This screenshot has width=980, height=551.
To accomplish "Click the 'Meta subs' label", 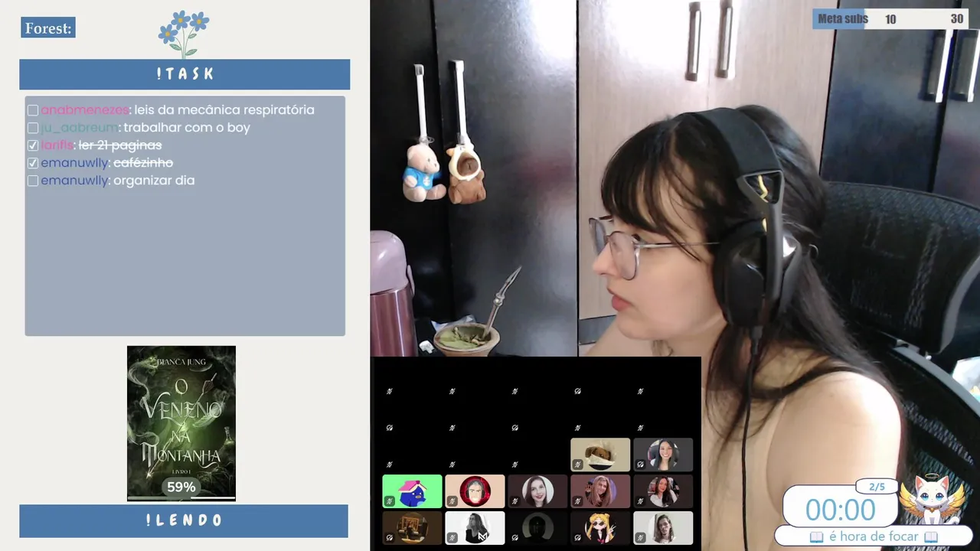I will pyautogui.click(x=842, y=19).
